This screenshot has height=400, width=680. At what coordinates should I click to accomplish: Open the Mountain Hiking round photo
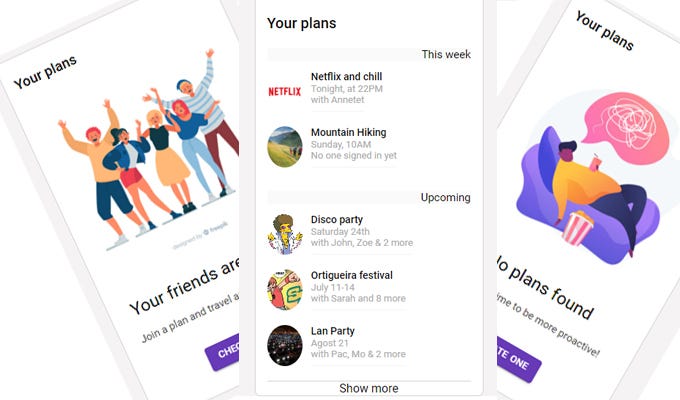(x=284, y=147)
